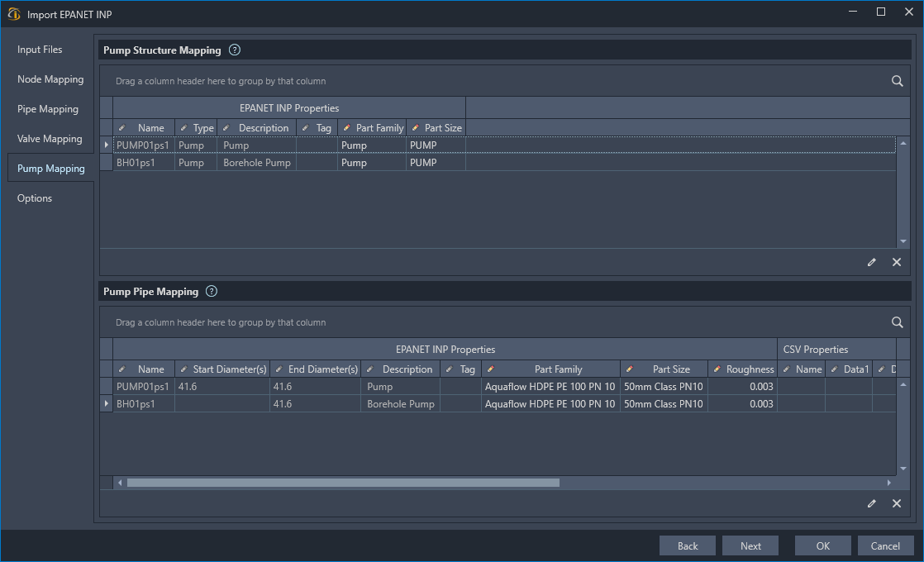
Task: Click pencil icon on pipe Part Family header
Action: point(490,369)
